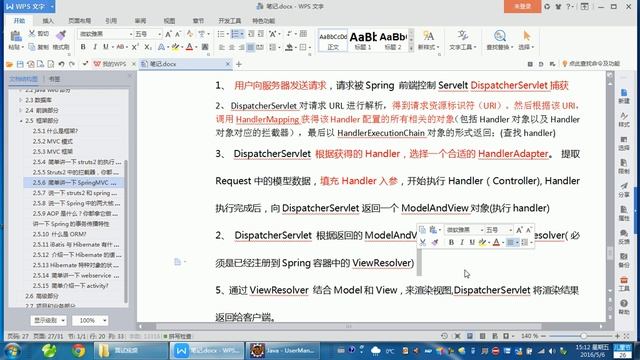
Task: Click the Copy icon in ribbon
Action: [32, 47]
